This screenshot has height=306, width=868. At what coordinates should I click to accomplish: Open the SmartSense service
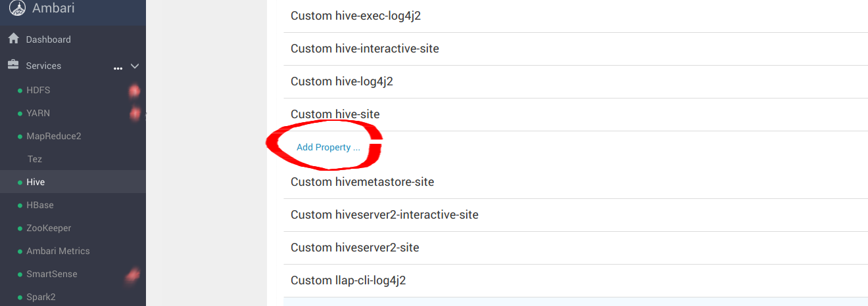pyautogui.click(x=51, y=274)
